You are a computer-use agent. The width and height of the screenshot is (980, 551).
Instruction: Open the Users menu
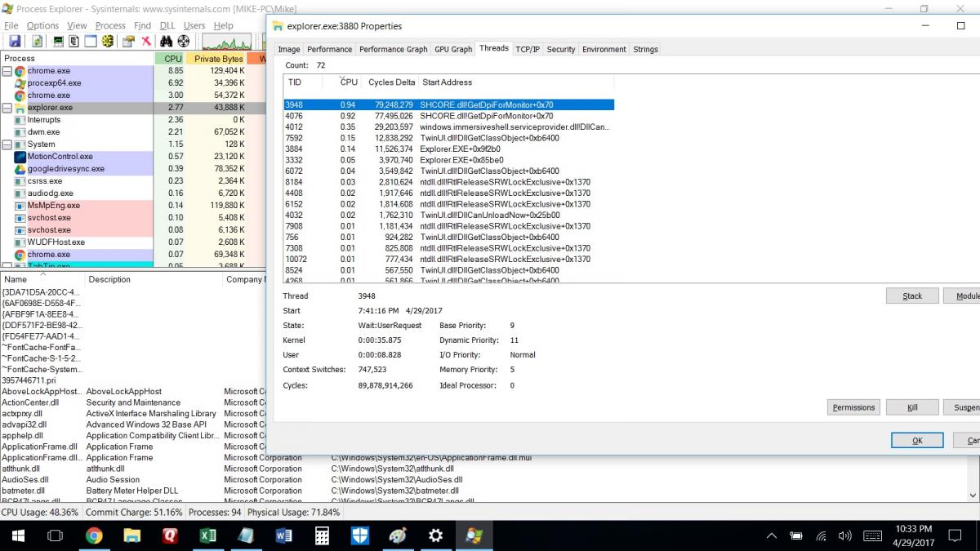194,25
